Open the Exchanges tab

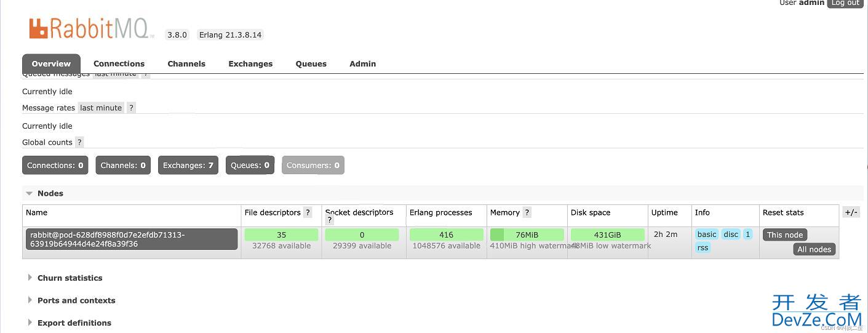pos(250,63)
